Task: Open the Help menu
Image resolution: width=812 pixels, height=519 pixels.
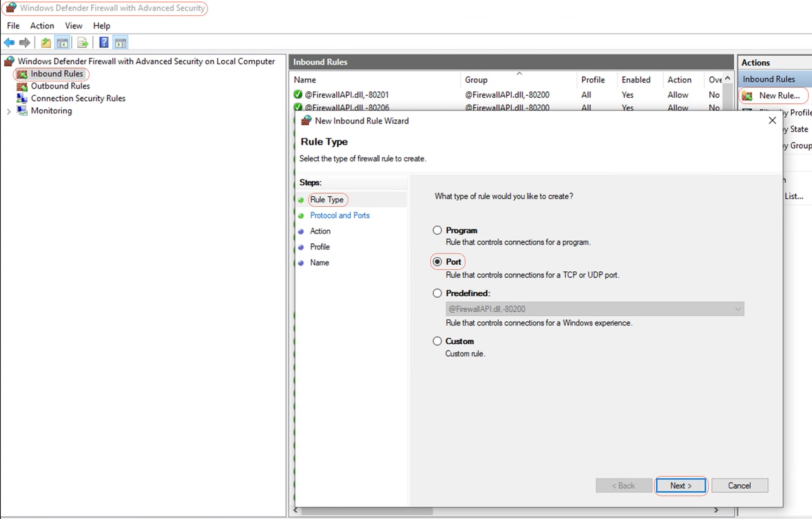Action: point(102,26)
